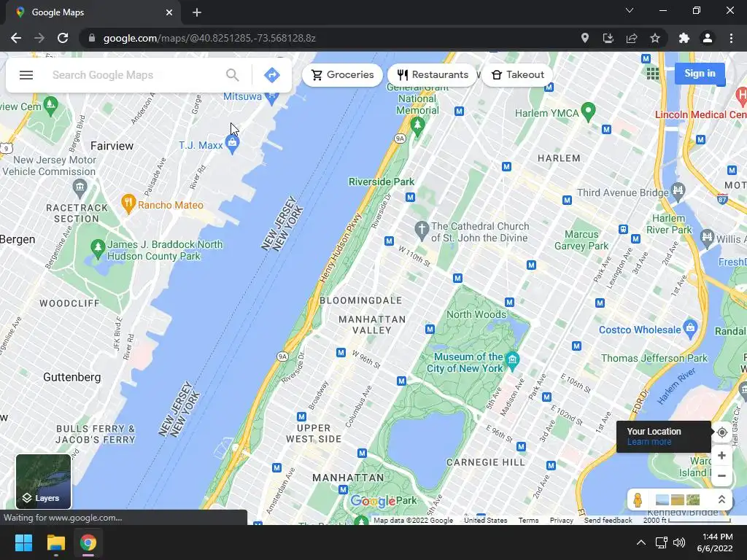This screenshot has width=747, height=560.
Task: Open the Layers thumbnail
Action: [x=43, y=481]
